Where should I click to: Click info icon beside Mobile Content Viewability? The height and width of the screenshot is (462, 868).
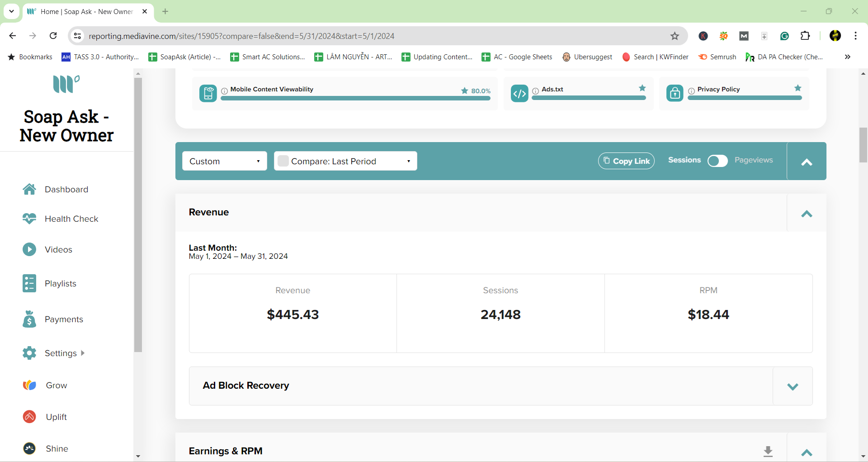click(x=225, y=91)
